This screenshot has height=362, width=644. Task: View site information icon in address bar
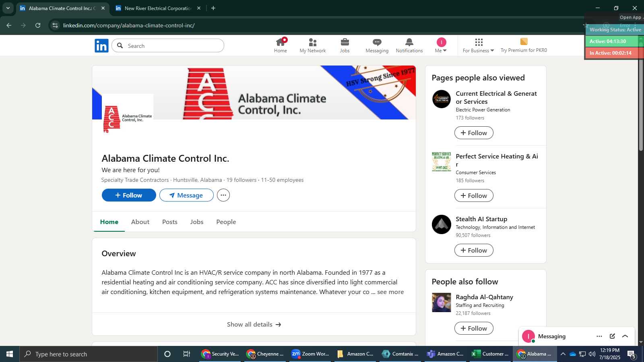click(55, 25)
